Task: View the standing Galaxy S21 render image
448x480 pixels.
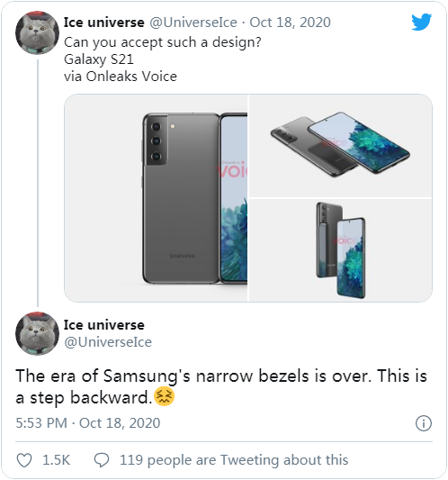Action: [341, 250]
